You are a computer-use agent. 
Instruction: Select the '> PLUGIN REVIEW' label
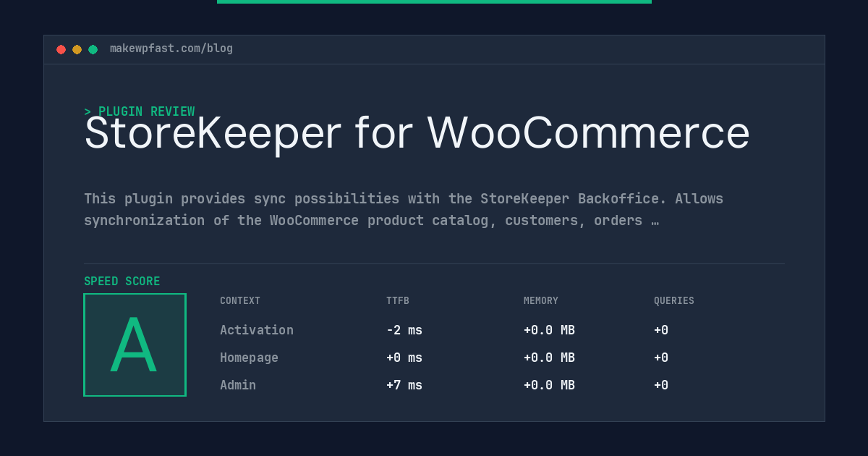[x=140, y=111]
